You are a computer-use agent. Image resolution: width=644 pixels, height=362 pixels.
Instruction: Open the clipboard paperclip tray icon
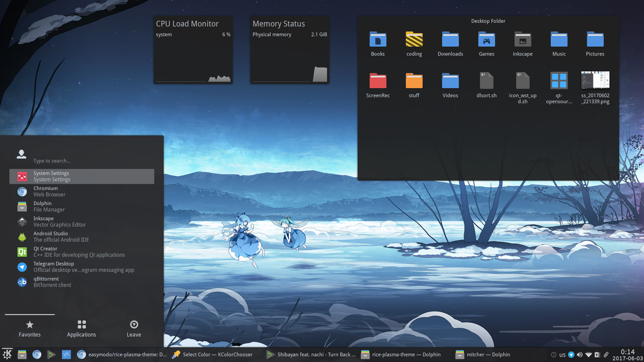(x=606, y=355)
